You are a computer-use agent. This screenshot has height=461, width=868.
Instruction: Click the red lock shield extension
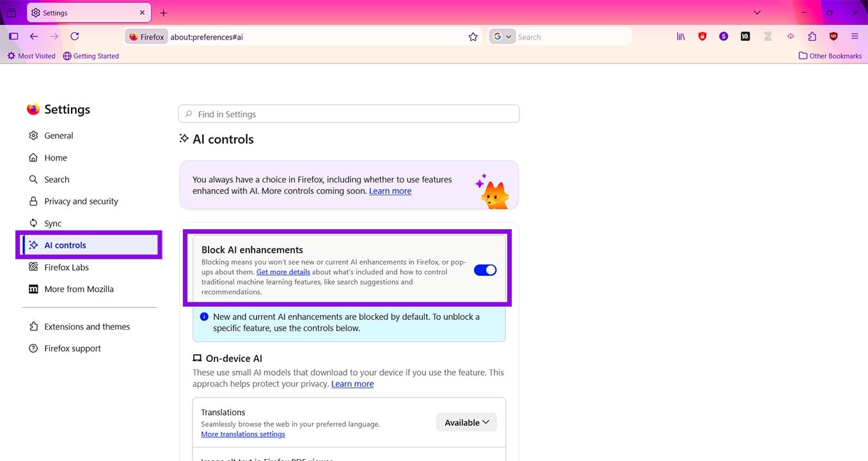pos(702,36)
